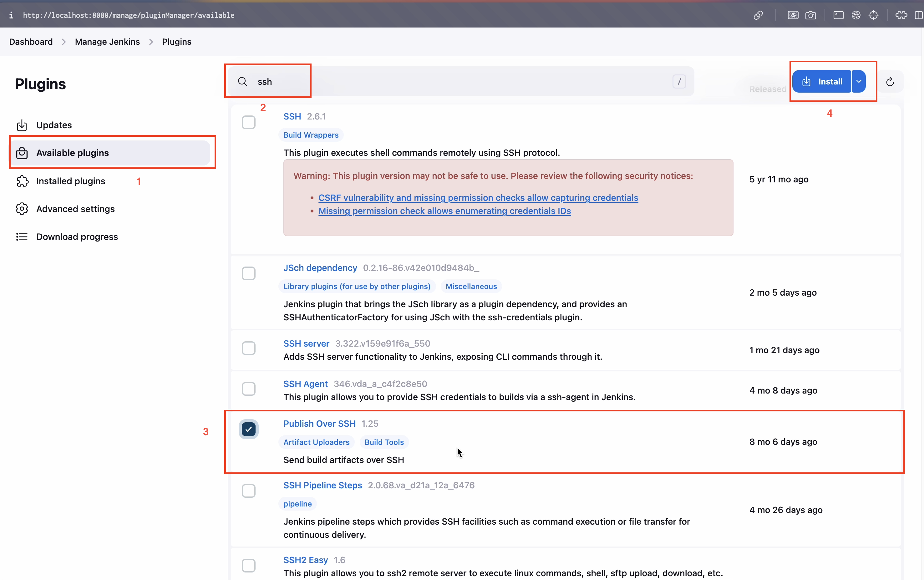Click the image placeholder icon in the toolbar
Screen dimensions: 924x580
pyautogui.click(x=793, y=15)
